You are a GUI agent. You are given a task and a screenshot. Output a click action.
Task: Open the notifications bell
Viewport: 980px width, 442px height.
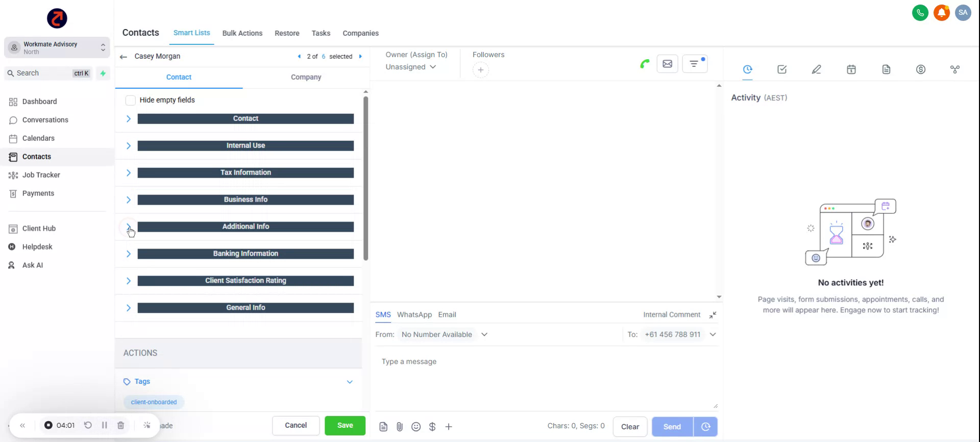pos(941,13)
